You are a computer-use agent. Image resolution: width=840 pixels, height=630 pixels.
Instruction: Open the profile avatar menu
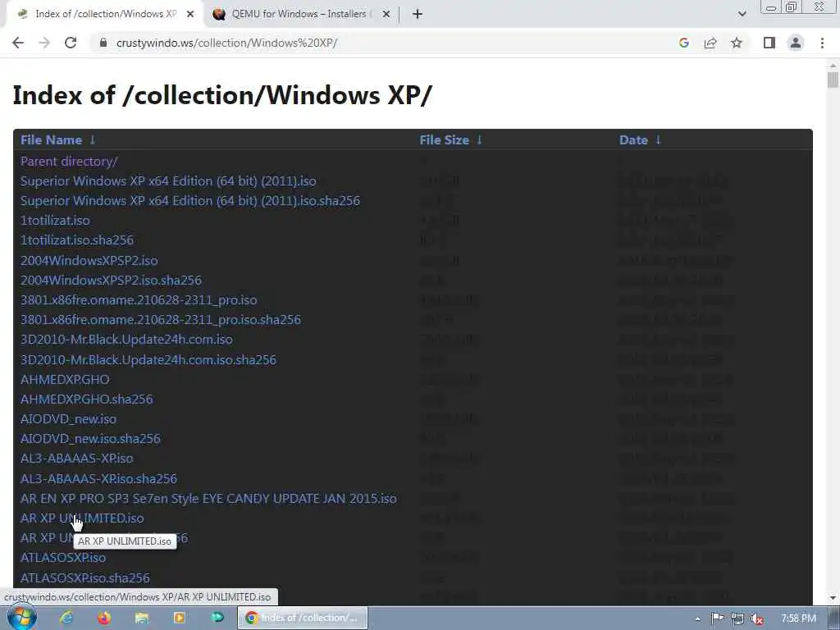pos(796,43)
